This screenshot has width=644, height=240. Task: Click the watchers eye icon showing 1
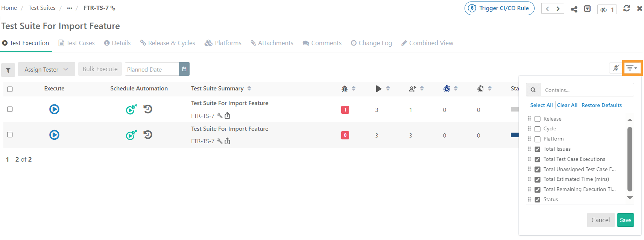pyautogui.click(x=607, y=9)
